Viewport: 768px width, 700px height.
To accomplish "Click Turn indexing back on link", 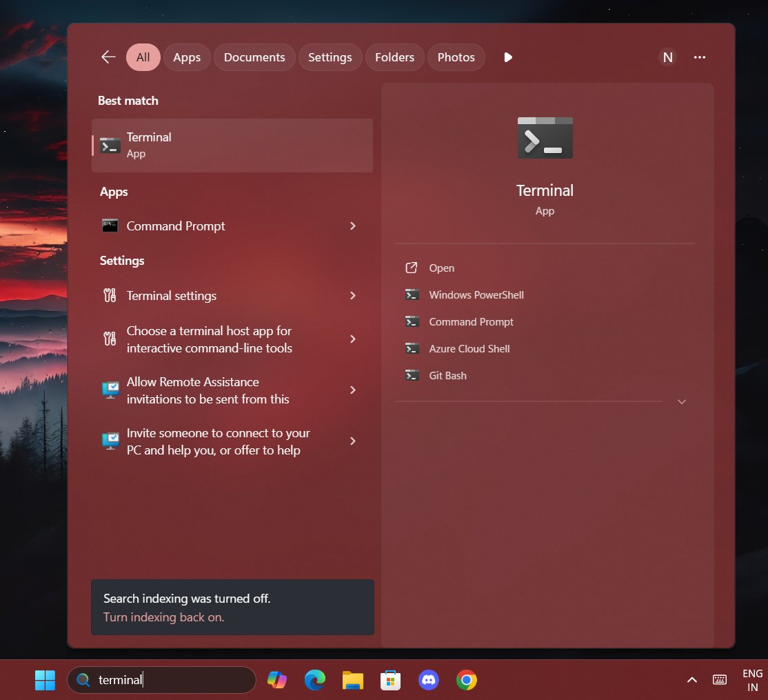I will click(163, 617).
